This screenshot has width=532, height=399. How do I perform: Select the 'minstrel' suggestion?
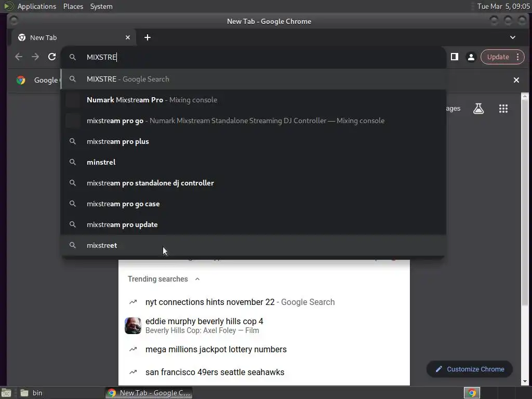click(x=253, y=162)
